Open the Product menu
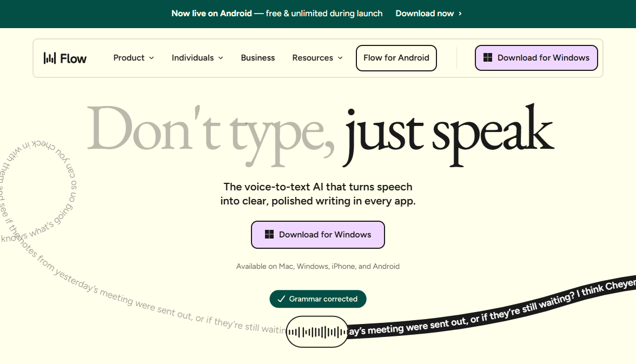Image resolution: width=636 pixels, height=364 pixels. (134, 58)
